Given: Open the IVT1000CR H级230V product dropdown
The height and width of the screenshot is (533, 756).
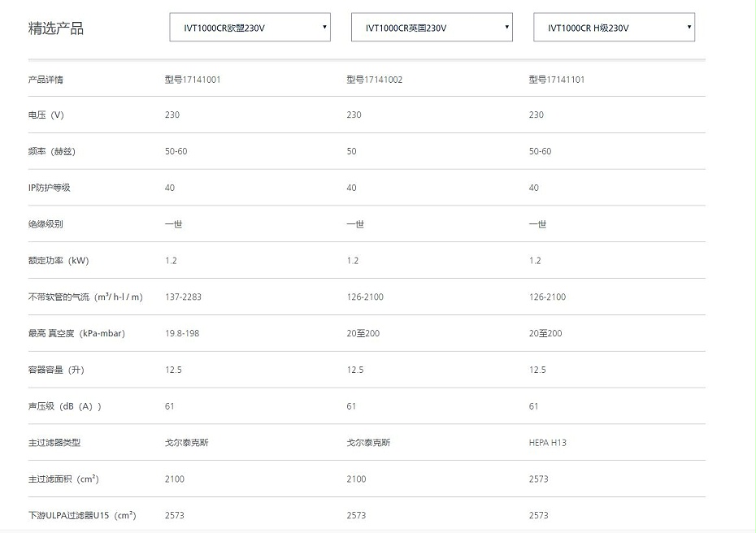Looking at the screenshot, I should point(614,28).
